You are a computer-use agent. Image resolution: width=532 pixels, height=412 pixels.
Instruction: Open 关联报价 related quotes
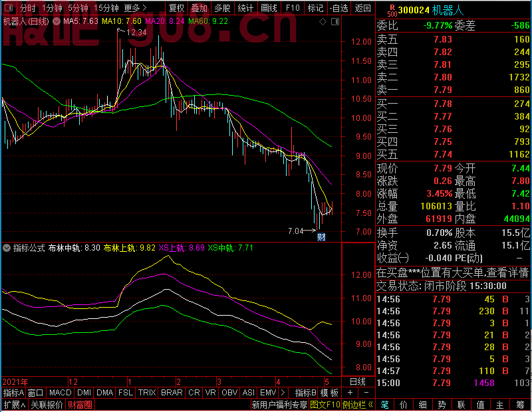[47, 405]
